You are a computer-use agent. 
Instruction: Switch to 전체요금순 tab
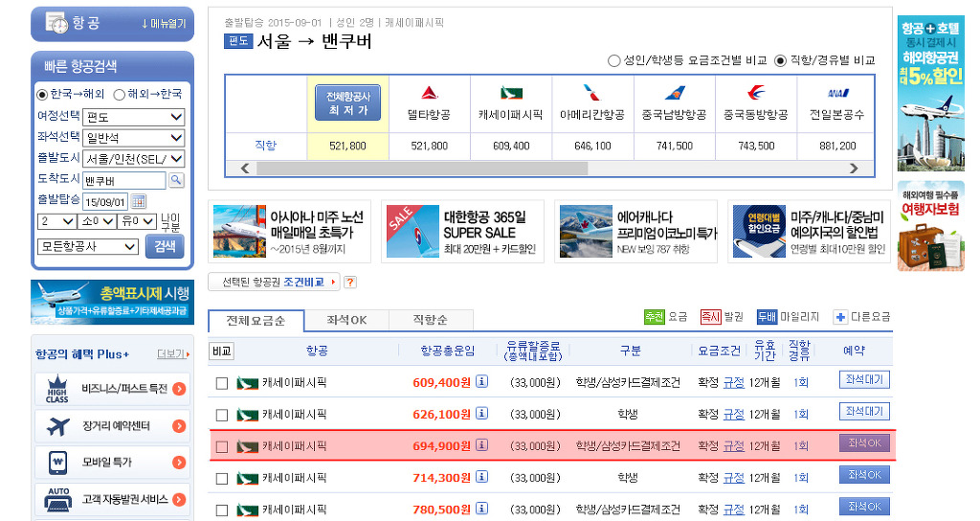click(x=256, y=321)
